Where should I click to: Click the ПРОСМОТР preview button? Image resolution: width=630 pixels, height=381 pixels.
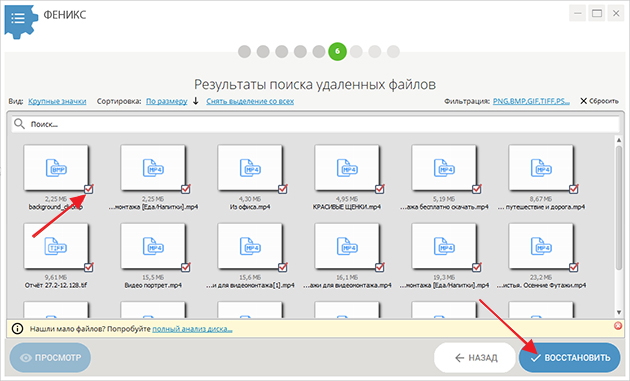(x=50, y=358)
